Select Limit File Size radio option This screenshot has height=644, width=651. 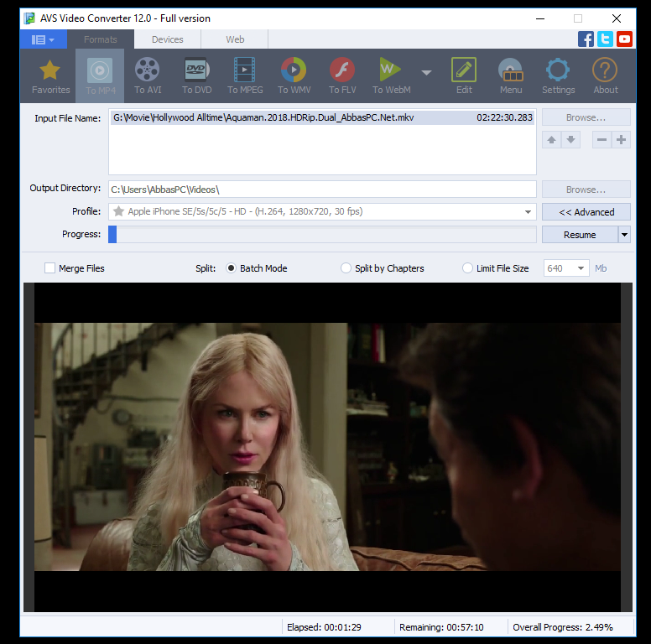[467, 268]
